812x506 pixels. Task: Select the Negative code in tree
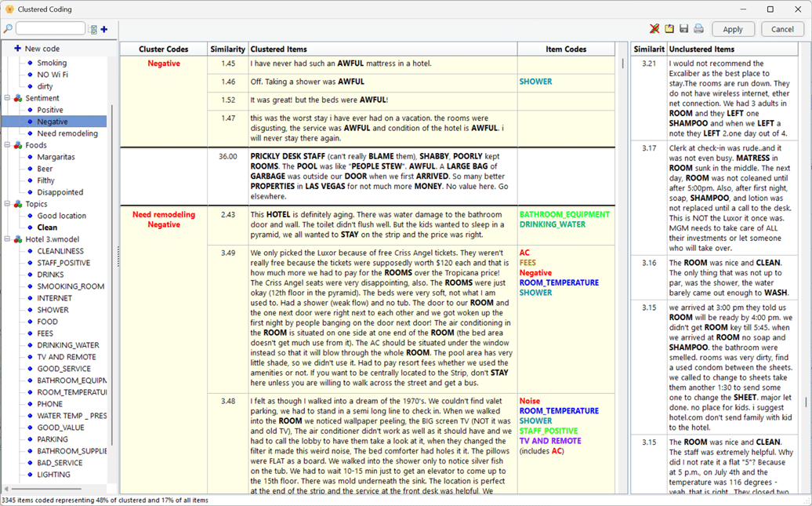click(x=53, y=122)
